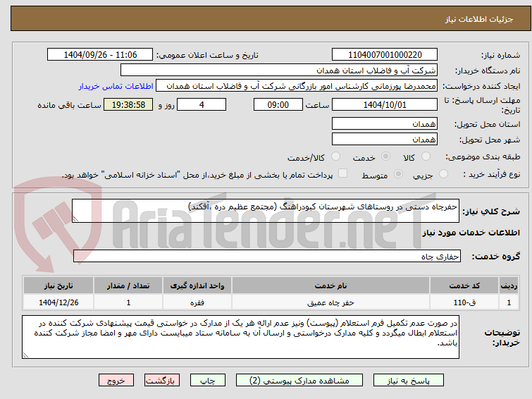The height and width of the screenshot is (399, 532).
Task: Click the شرح کلی نیاز label
Action: pos(491,211)
